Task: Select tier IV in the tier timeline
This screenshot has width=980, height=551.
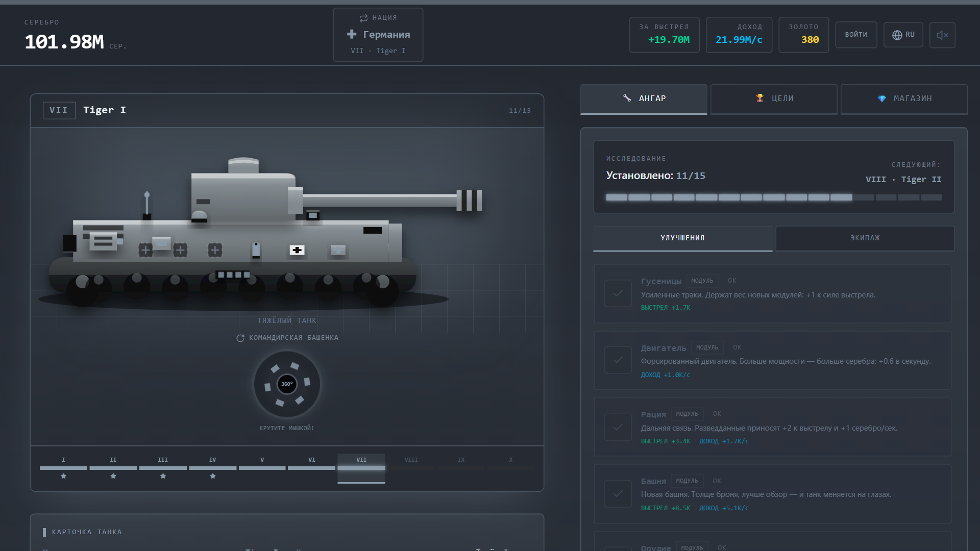Action: pos(212,468)
